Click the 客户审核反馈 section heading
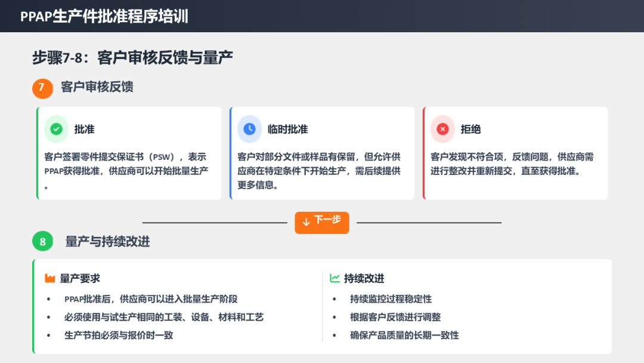This screenshot has width=644, height=363. click(x=97, y=87)
